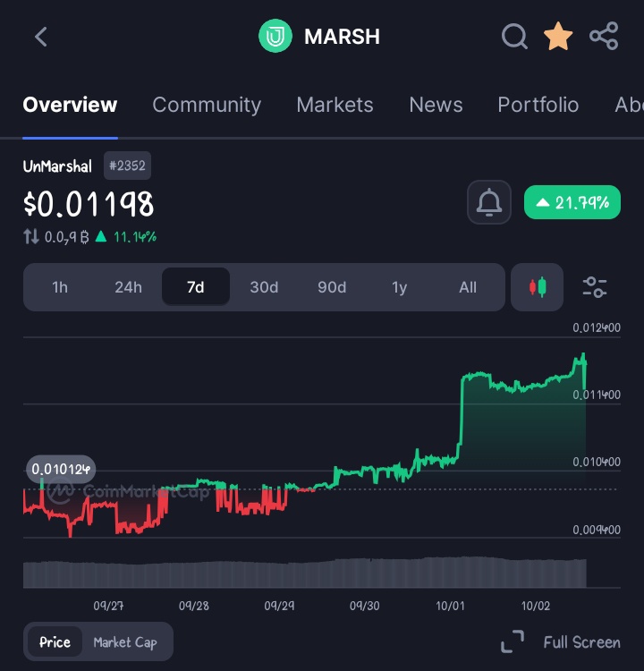644x671 pixels.
Task: Open the partially visible About tab
Action: pyautogui.click(x=629, y=105)
